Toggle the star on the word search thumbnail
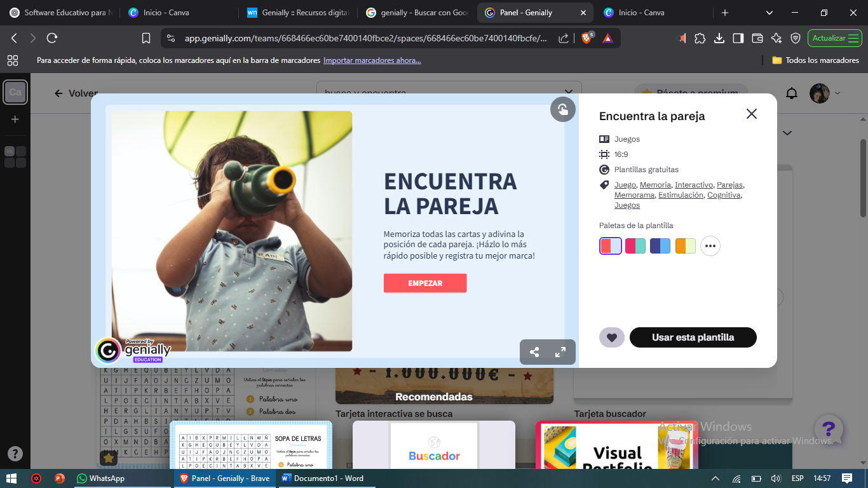 tap(108, 457)
